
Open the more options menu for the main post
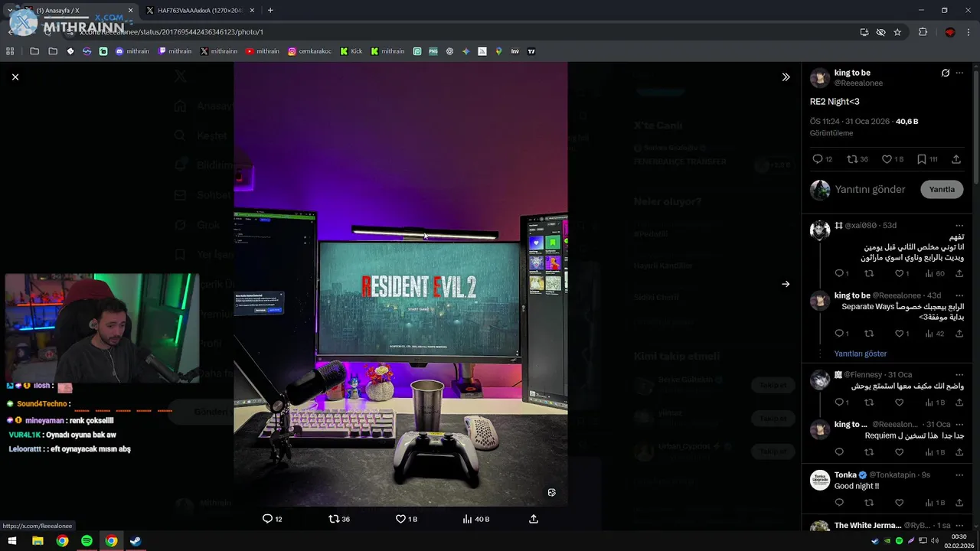coord(959,73)
